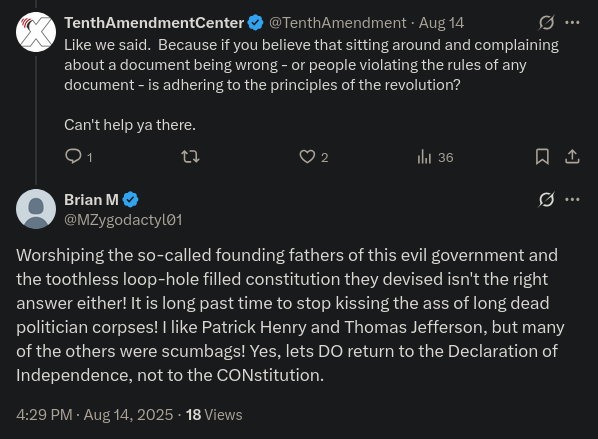Bookmark the TenthAmendmentCenter tweet
Screen dimensions: 598x439
pyautogui.click(x=542, y=157)
